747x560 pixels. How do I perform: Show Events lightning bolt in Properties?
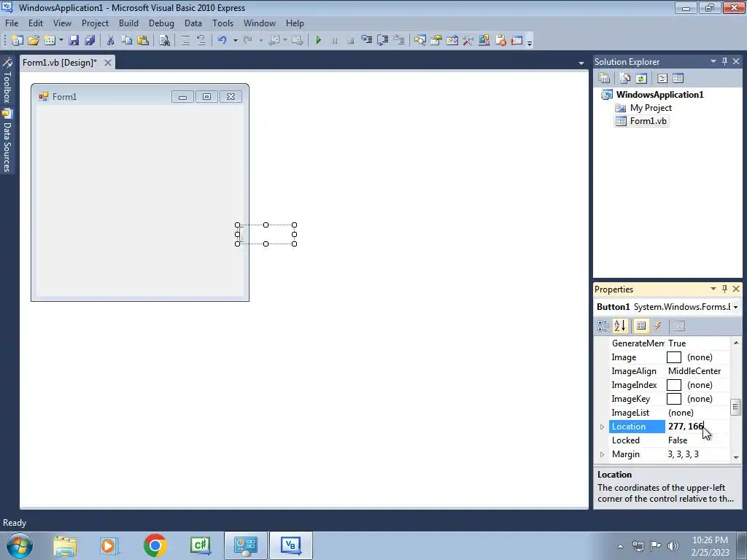(x=658, y=326)
